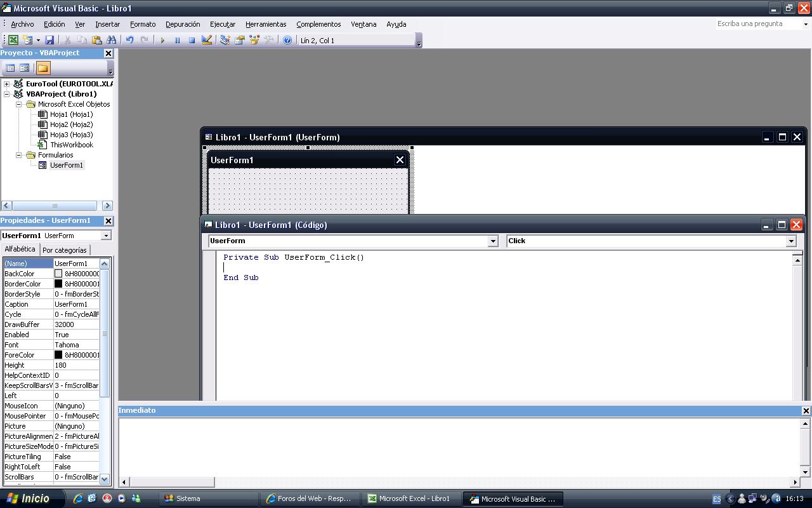Switch to the Por categorías properties tab

click(x=64, y=250)
